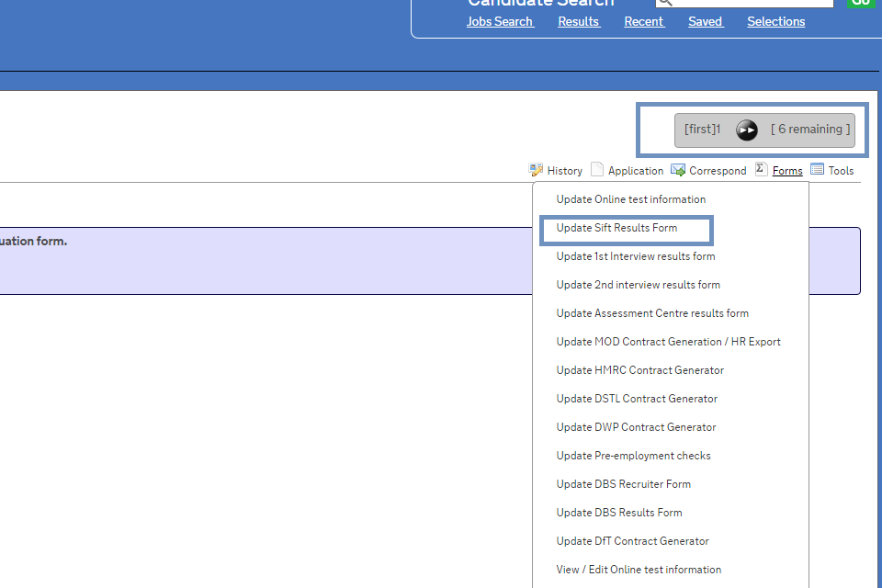
Task: Go to the Results link
Action: coord(579,21)
